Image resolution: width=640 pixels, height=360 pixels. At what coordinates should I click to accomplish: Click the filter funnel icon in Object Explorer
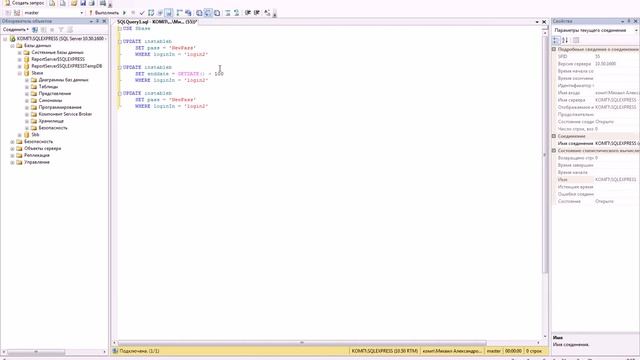pos(61,30)
